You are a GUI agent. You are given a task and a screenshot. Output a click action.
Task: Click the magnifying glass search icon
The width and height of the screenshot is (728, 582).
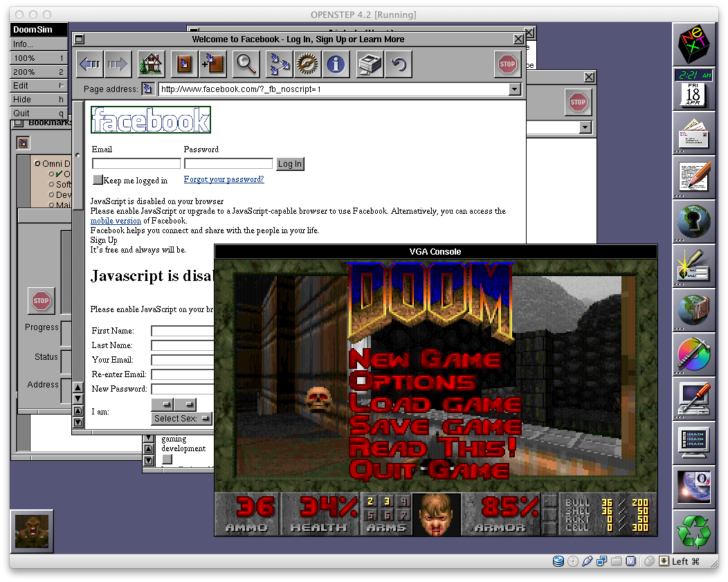pyautogui.click(x=246, y=64)
